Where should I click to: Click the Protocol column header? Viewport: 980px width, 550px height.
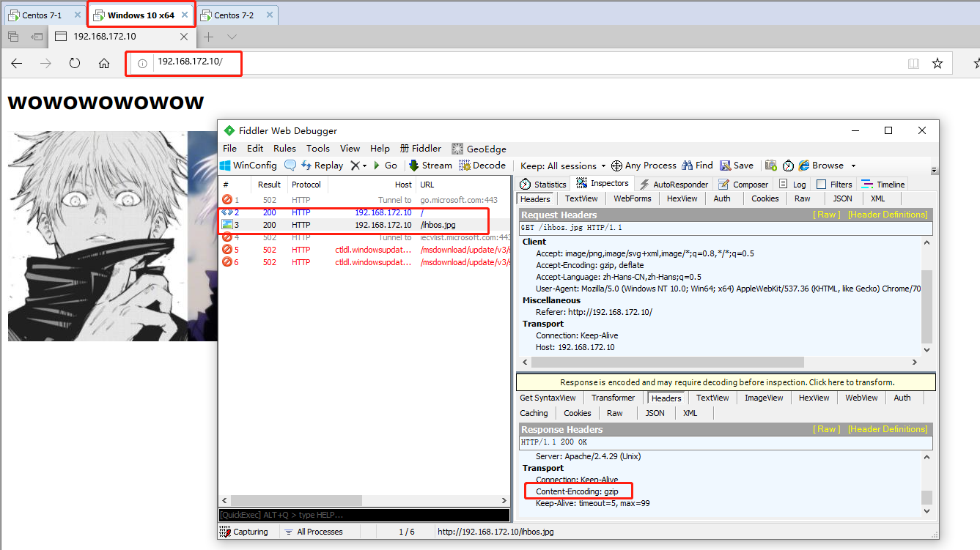point(306,185)
